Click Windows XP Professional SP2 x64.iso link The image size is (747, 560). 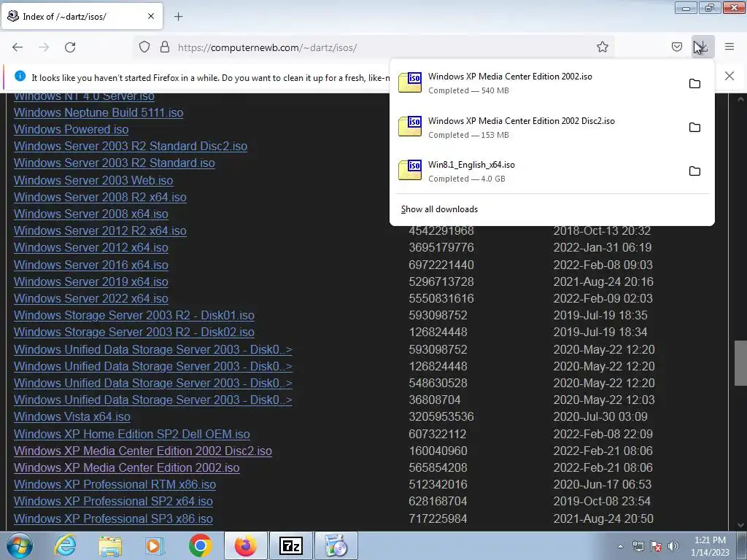coord(113,501)
